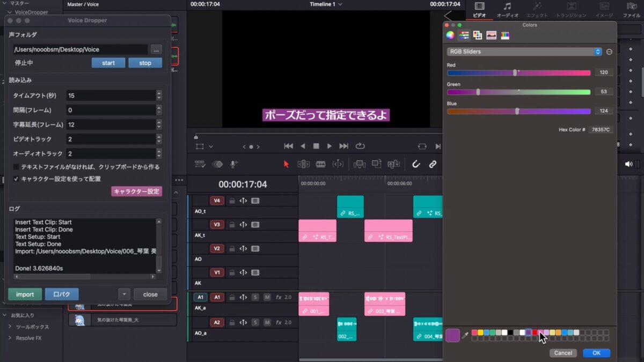Open the Color Wheel picker tab
Screen dimensions: 644x362
[450, 35]
